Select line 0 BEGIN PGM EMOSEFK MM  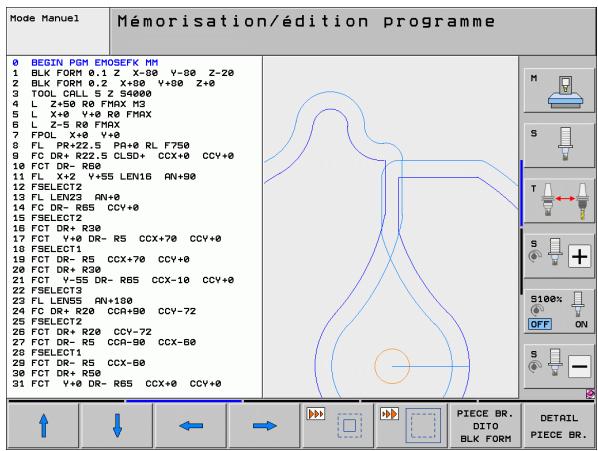click(x=85, y=63)
